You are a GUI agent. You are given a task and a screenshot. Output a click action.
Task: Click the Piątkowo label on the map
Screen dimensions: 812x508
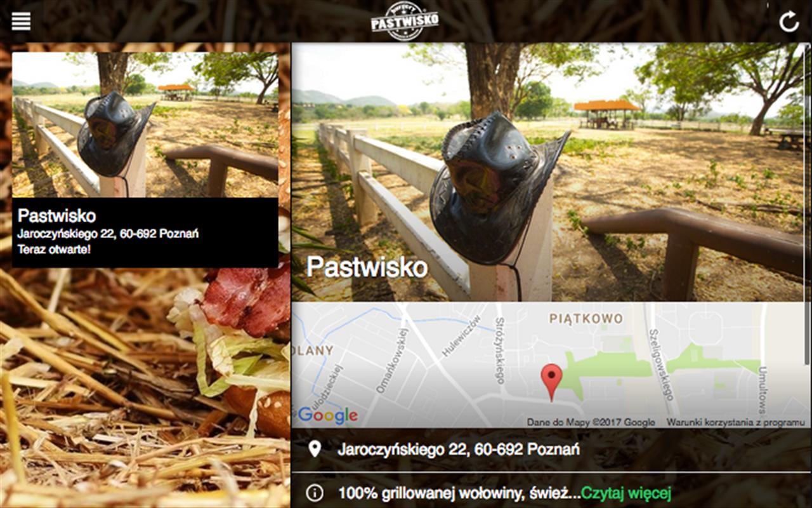tap(586, 318)
